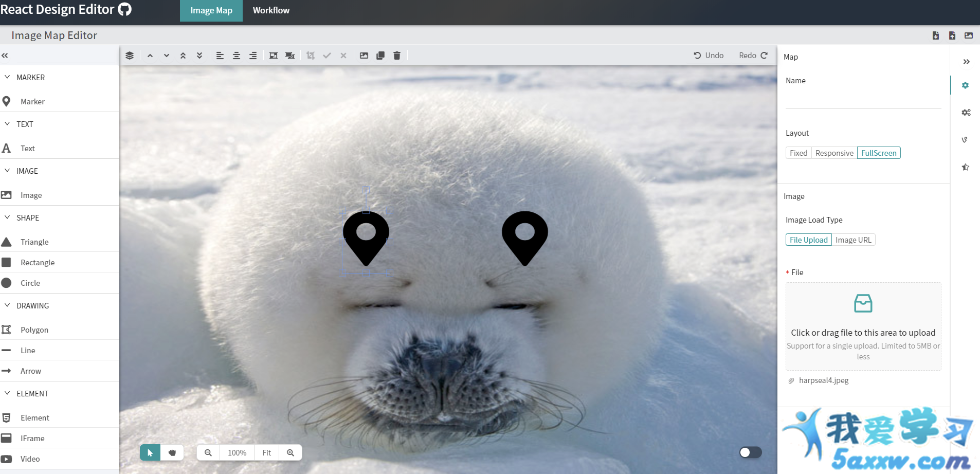
Task: Open the layers list icon in toolbar
Action: 130,56
